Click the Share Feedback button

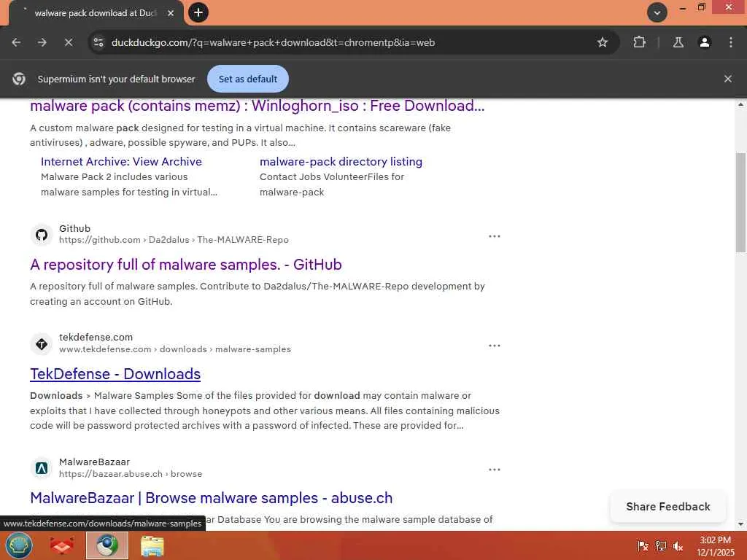668,506
